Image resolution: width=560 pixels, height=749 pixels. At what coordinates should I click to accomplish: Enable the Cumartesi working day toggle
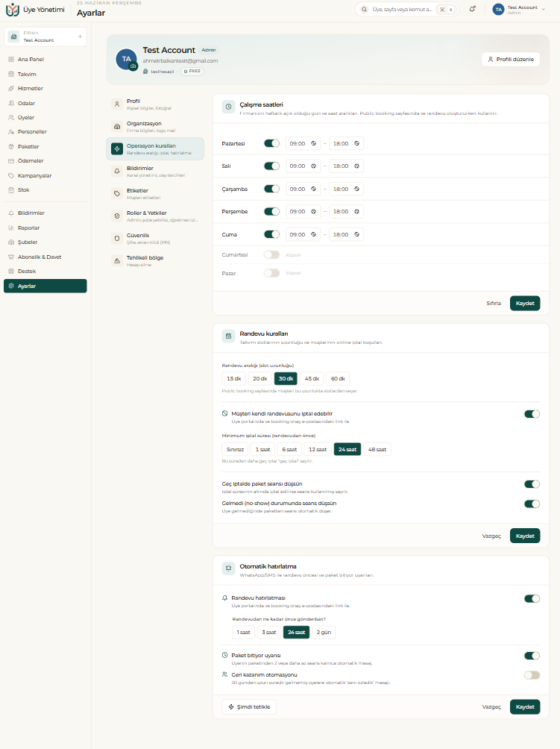click(x=271, y=254)
